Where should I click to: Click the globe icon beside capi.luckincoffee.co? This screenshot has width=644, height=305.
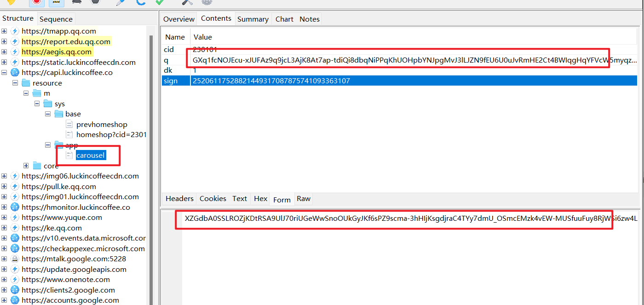pos(15,72)
